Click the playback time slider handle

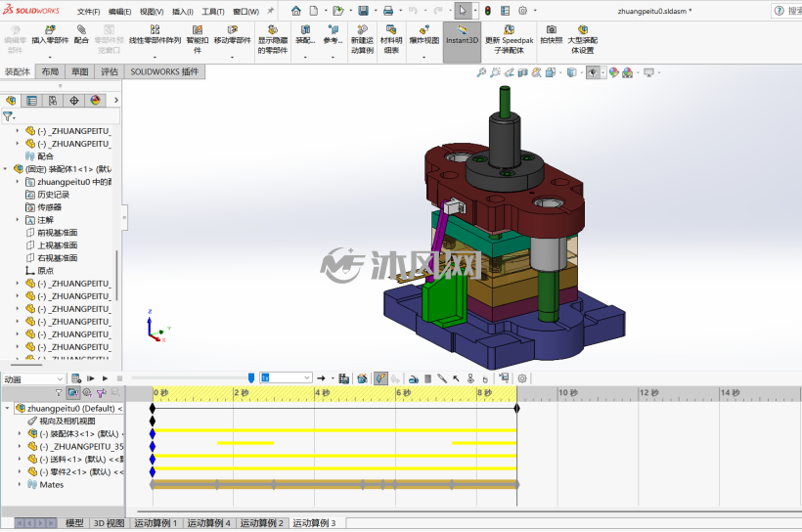point(251,378)
